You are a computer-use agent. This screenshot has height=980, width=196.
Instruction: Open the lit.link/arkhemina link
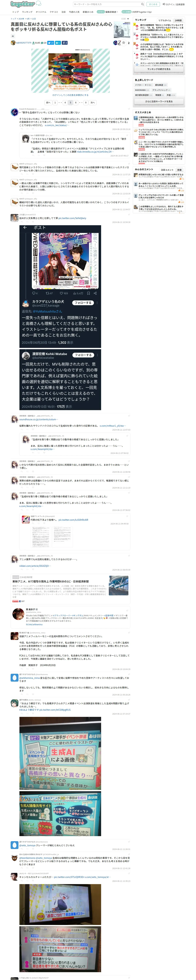coord(34,624)
